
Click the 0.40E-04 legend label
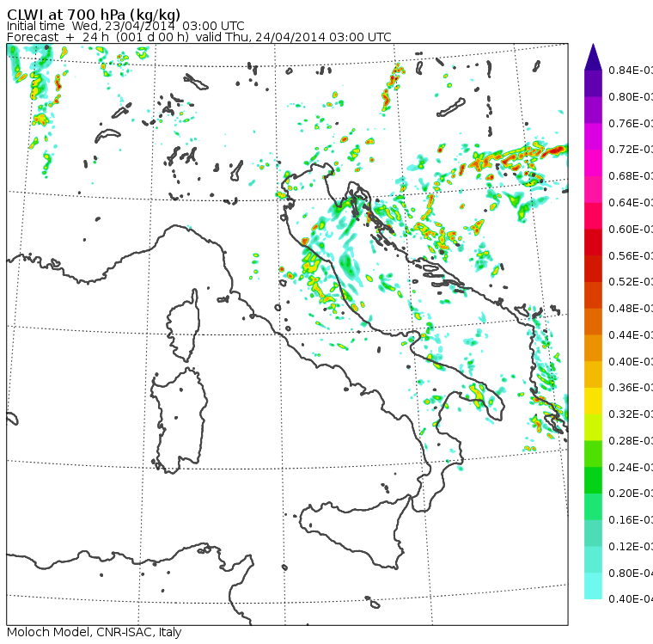click(631, 599)
